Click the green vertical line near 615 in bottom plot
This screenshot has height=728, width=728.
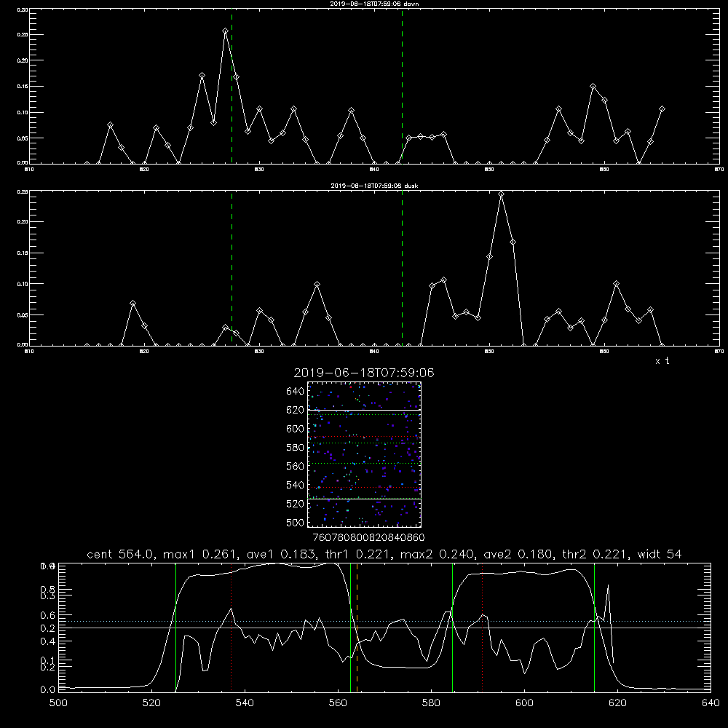click(594, 628)
